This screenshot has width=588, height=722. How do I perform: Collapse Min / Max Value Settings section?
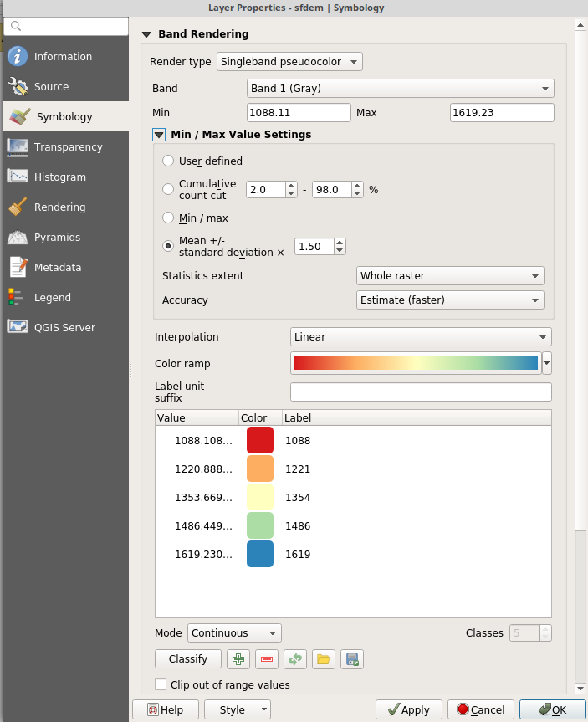pyautogui.click(x=159, y=135)
